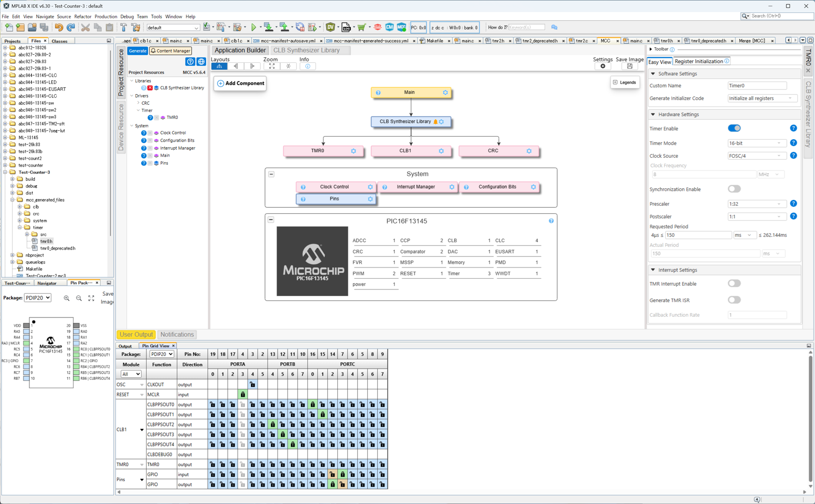Open the Refactor menu
The width and height of the screenshot is (815, 504).
tap(83, 17)
